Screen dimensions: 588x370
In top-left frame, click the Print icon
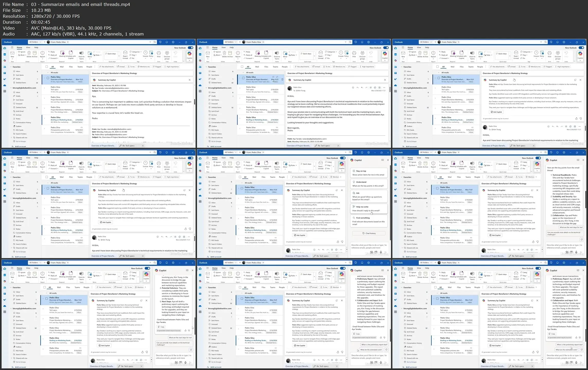[159, 53]
